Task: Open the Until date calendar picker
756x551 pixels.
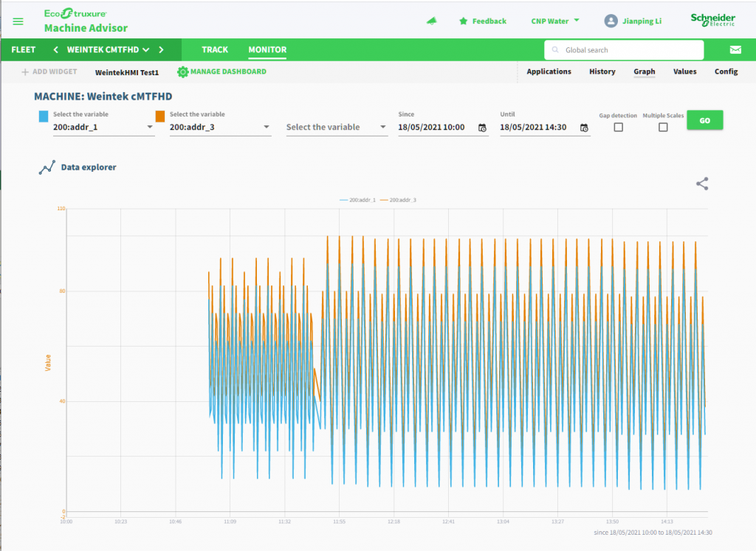Action: point(584,128)
